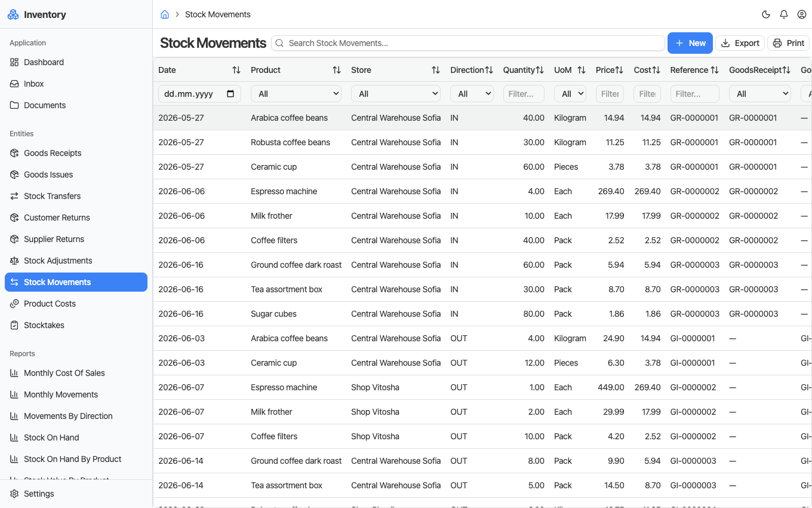The image size is (812, 508).
Task: Click the New button
Action: pyautogui.click(x=690, y=43)
